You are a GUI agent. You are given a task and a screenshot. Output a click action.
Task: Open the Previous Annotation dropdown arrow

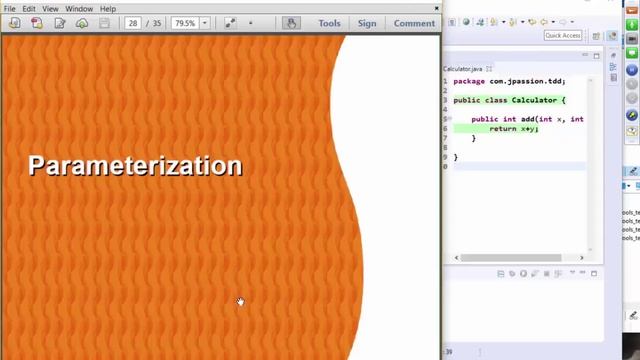pos(522,22)
